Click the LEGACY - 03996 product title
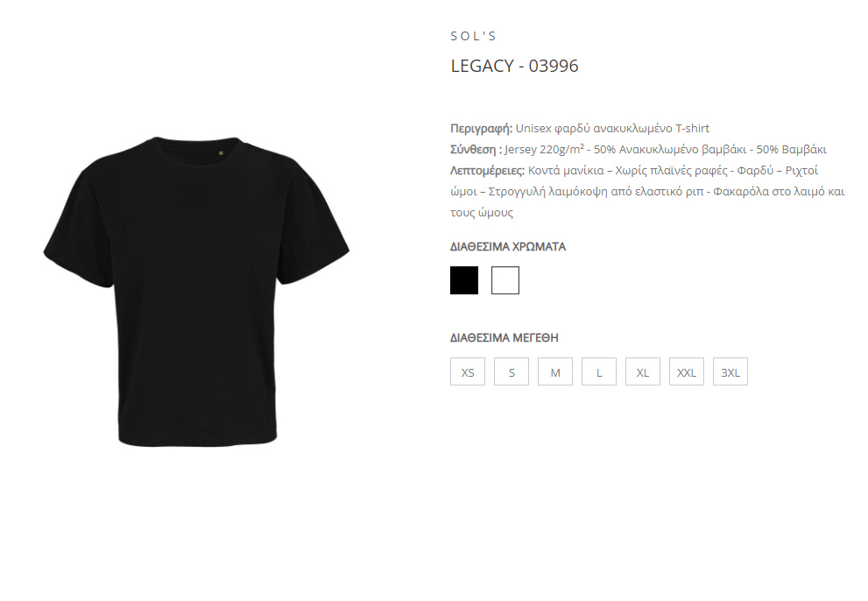This screenshot has height=601, width=868. [515, 66]
